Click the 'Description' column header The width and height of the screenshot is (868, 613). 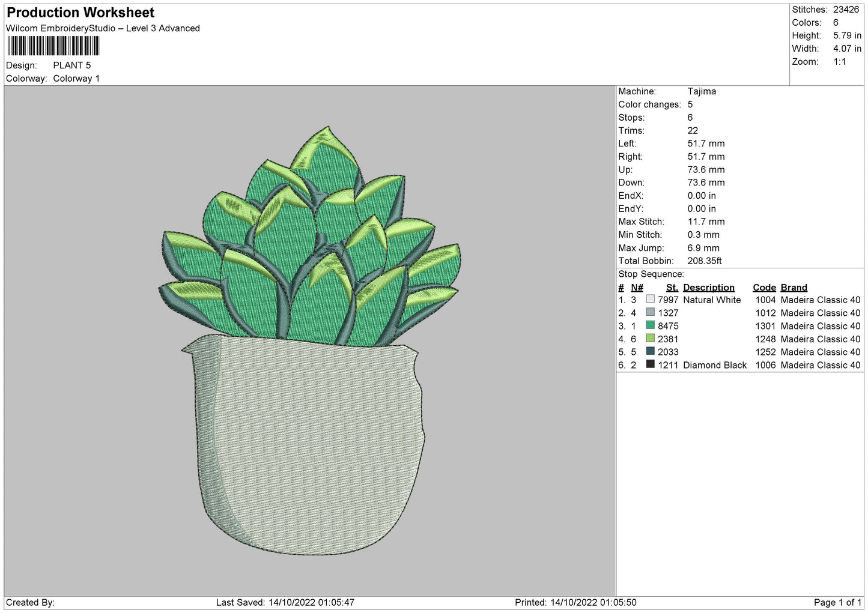[x=709, y=288]
